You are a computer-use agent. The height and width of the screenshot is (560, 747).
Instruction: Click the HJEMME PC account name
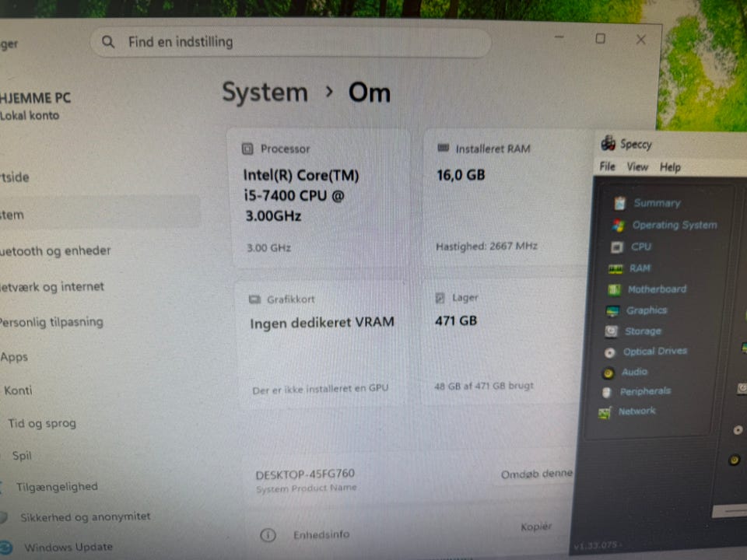click(x=35, y=98)
